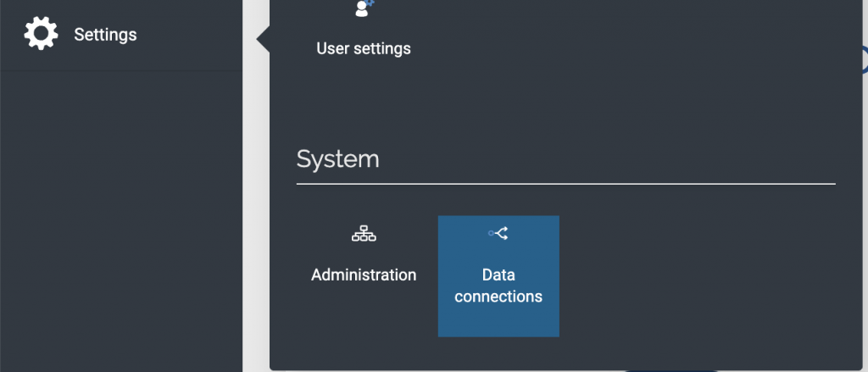Click the partially visible circle at right edge
Viewport: 868px width, 372px height.
[863, 58]
